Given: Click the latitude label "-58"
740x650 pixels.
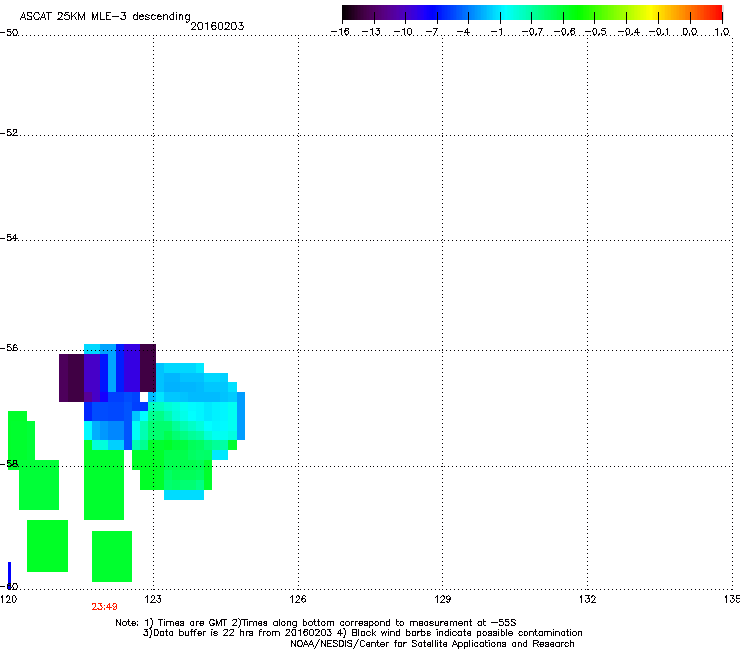Looking at the screenshot, I should tap(9, 464).
